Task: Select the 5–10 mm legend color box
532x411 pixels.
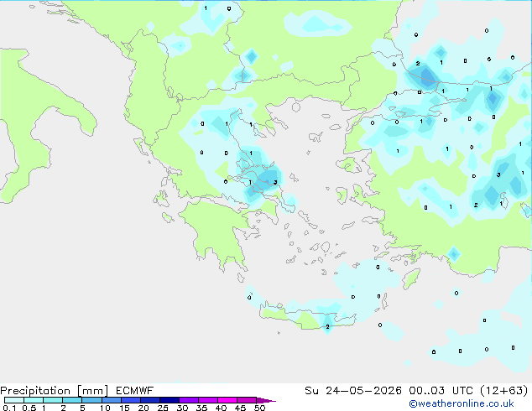Action: click(x=91, y=400)
